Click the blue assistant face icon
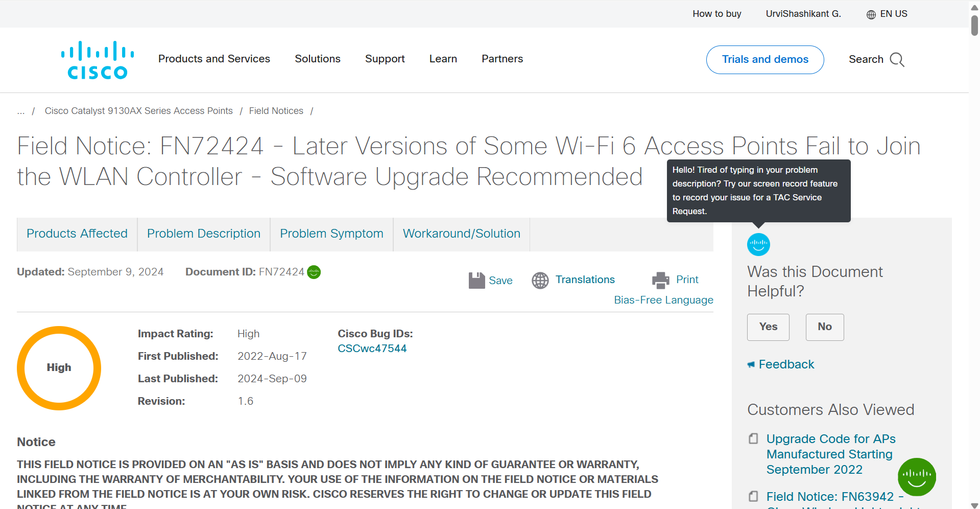 758,244
